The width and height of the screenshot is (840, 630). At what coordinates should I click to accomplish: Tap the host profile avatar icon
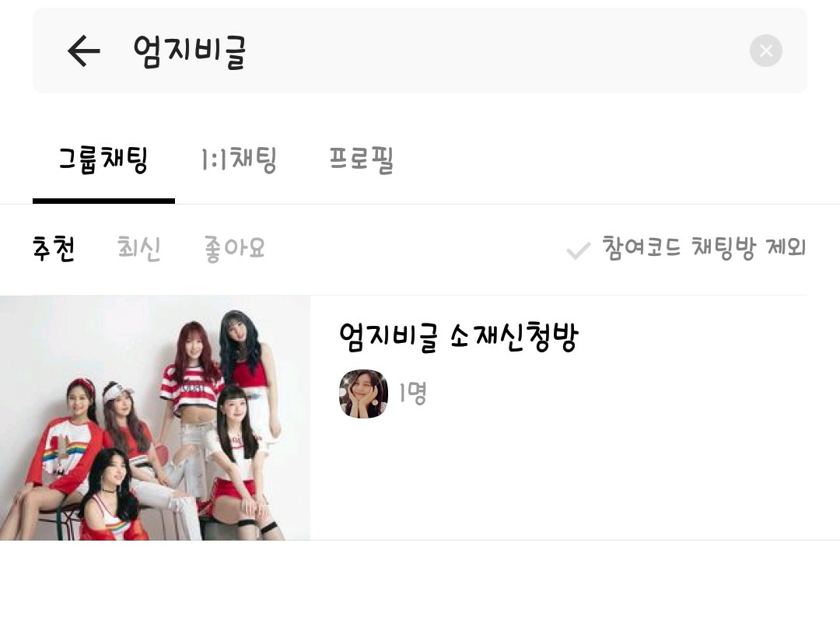click(363, 394)
